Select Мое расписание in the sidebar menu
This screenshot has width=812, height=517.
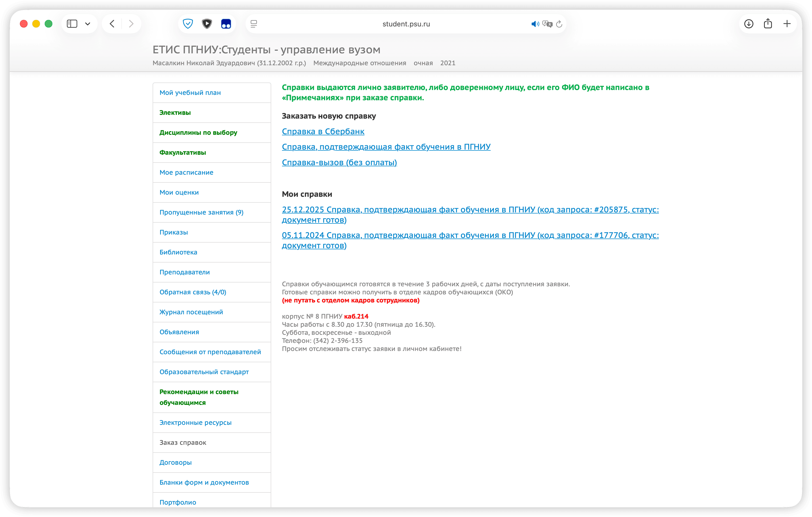pos(186,172)
